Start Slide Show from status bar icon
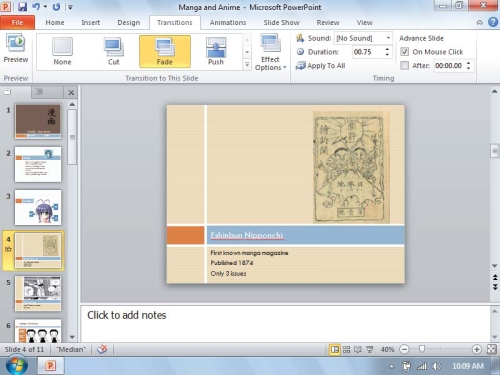 370,349
